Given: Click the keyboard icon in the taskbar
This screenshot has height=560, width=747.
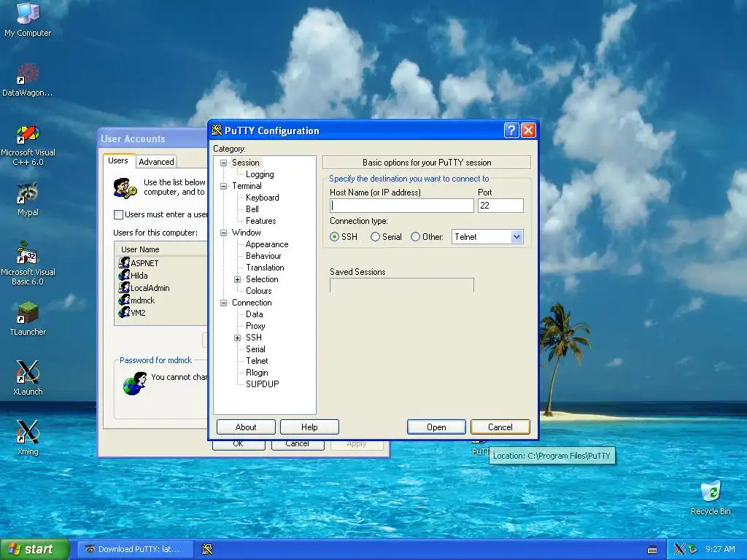Looking at the screenshot, I should click(x=652, y=550).
